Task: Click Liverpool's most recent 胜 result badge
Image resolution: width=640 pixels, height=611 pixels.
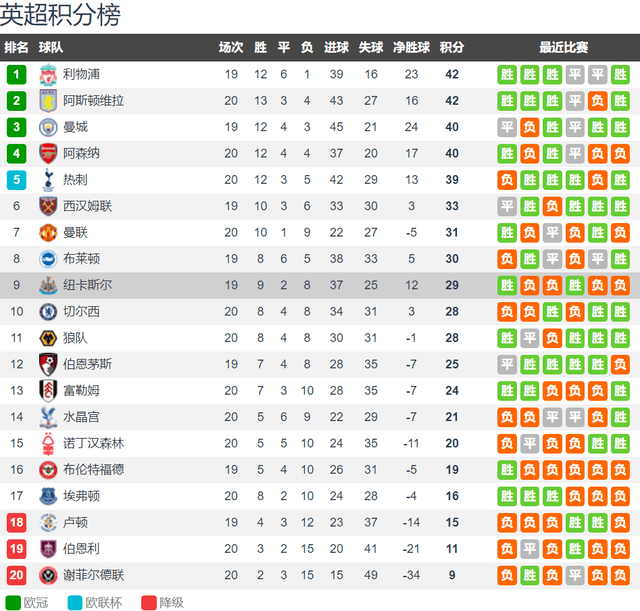Action: pos(620,74)
